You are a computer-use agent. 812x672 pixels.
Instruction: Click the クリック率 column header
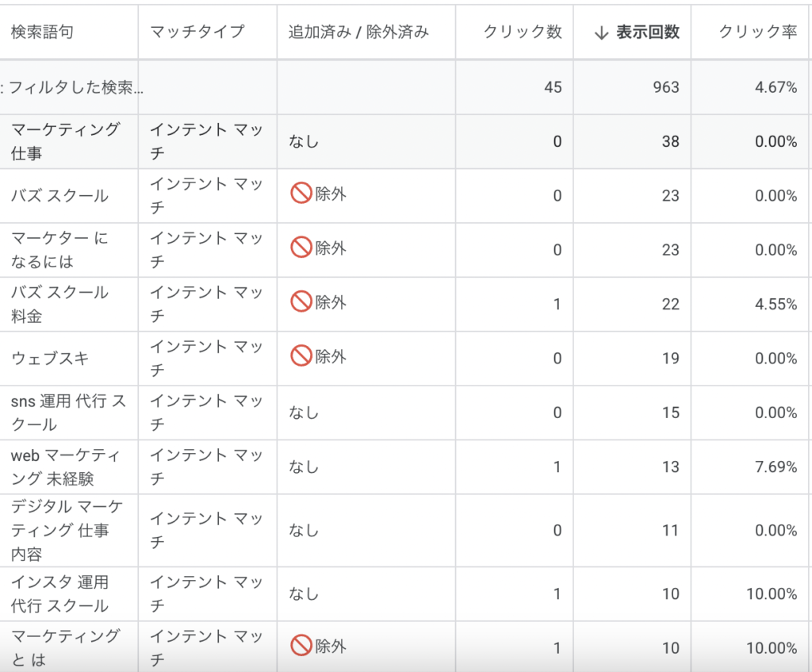(x=757, y=32)
